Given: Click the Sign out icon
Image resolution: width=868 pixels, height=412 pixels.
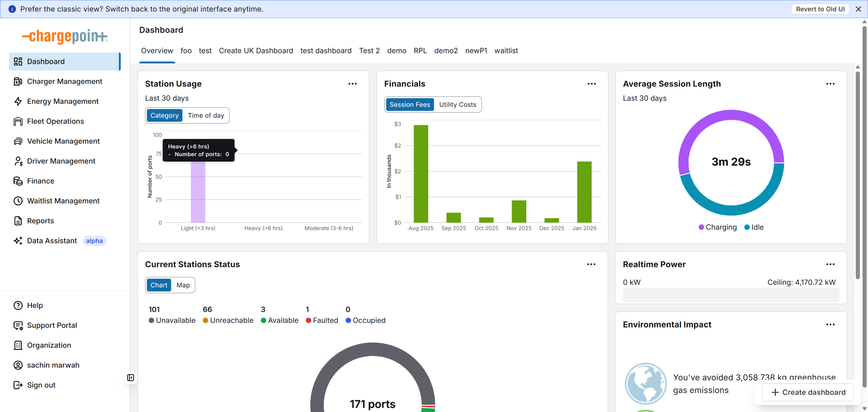Looking at the screenshot, I should (x=18, y=385).
